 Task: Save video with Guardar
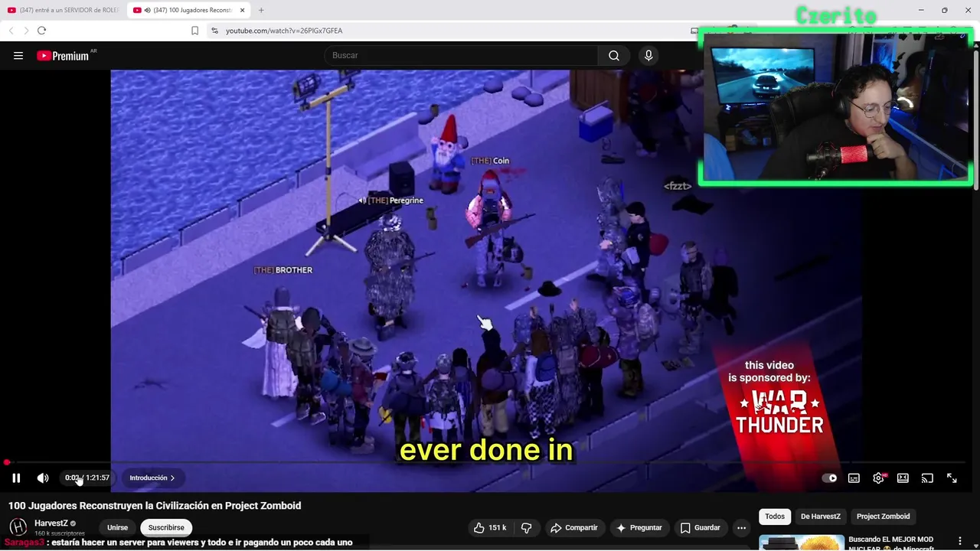pos(700,527)
